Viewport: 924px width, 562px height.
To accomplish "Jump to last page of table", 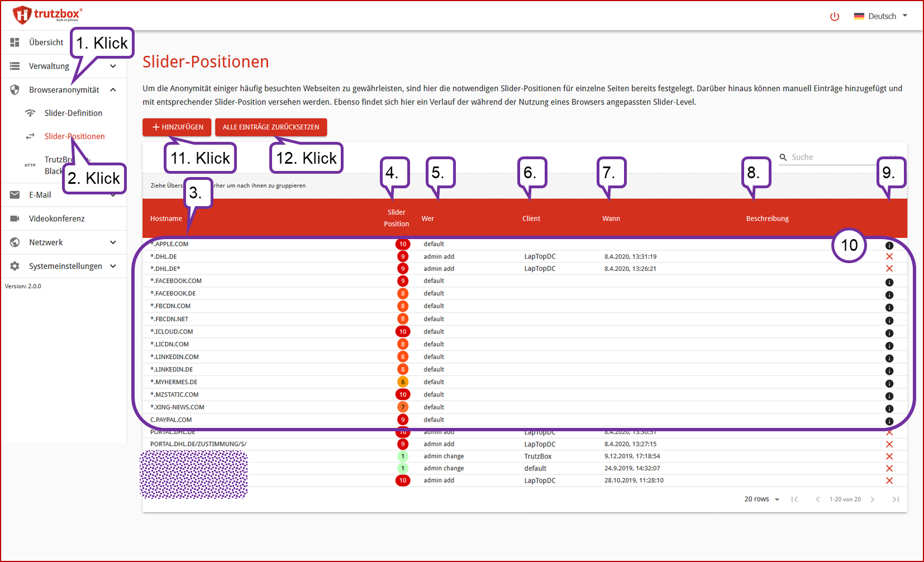I will (896, 499).
